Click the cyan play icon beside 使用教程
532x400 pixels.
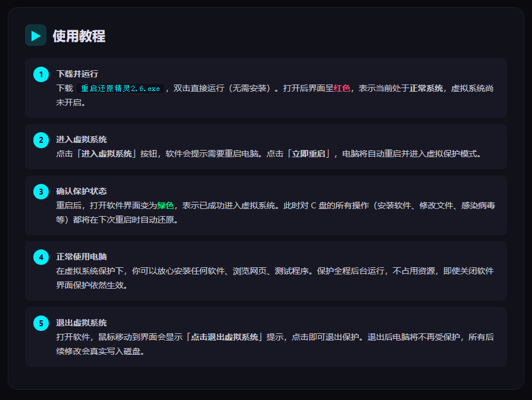click(x=36, y=35)
